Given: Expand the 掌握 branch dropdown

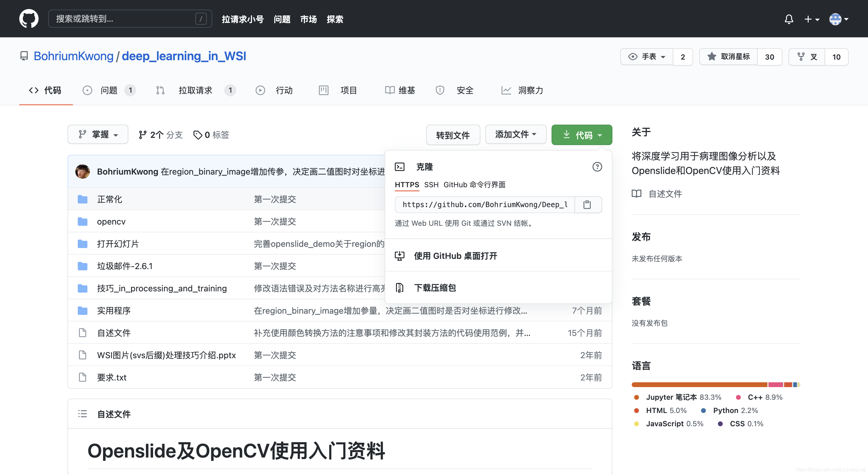Looking at the screenshot, I should click(98, 134).
